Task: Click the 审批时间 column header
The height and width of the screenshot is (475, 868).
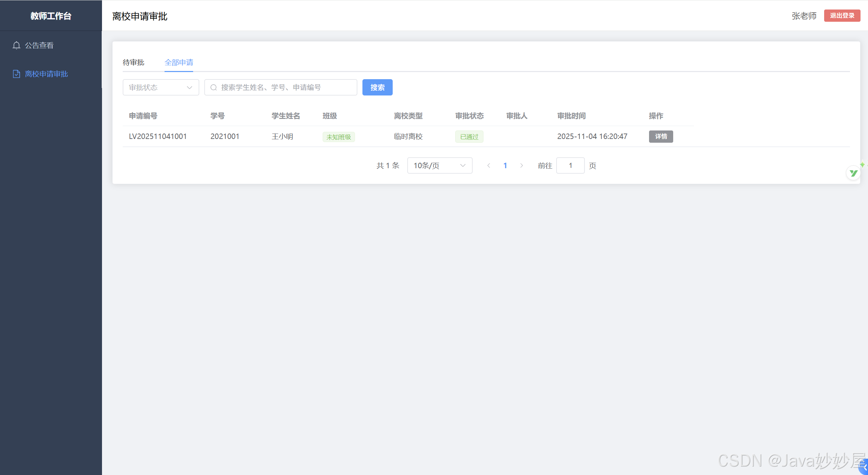Action: 572,116
